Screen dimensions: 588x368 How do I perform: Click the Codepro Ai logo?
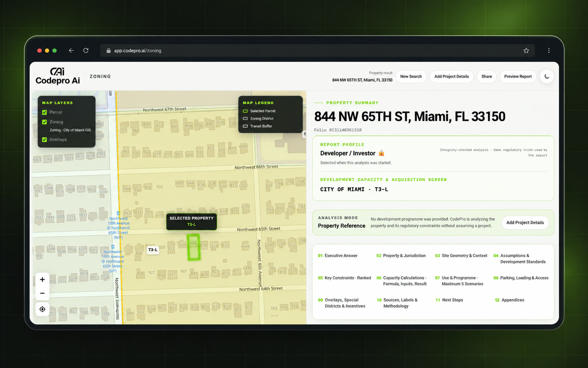click(57, 76)
